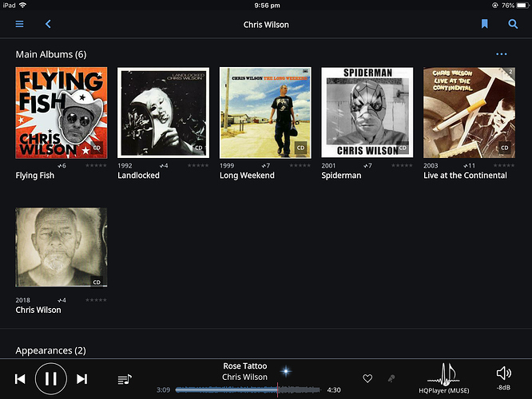Viewport: 532px width, 399px height.
Task: Open the 2018 Chris Wilson album cover
Action: (x=62, y=247)
